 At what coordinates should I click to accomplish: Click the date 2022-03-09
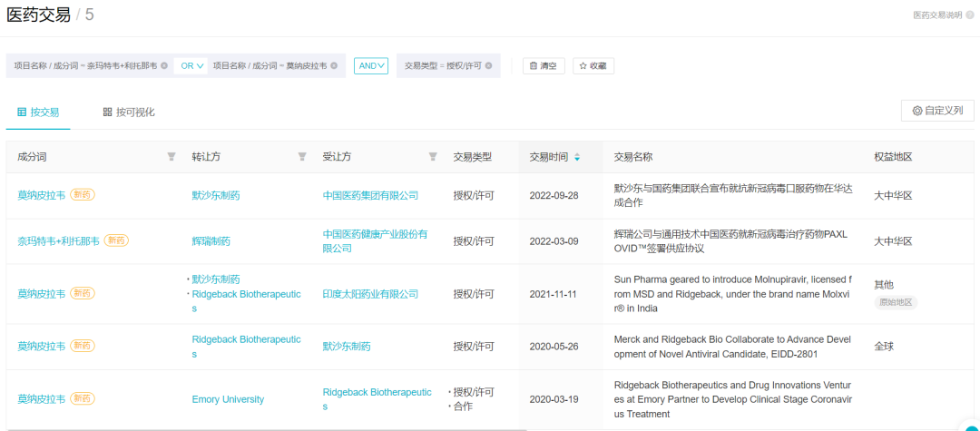coord(554,240)
